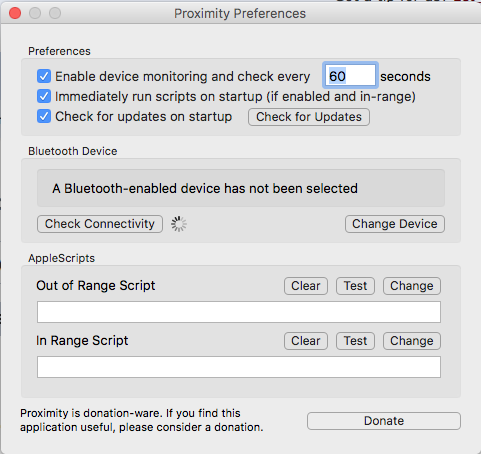Click the check interval seconds field
This screenshot has width=481, height=454.
pyautogui.click(x=350, y=76)
